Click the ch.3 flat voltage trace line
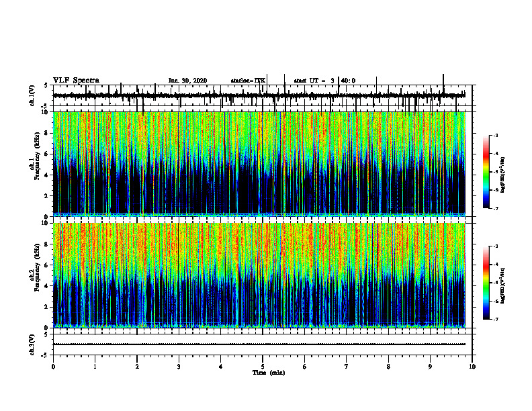Image resolution: width=532 pixels, height=411 pixels. click(x=259, y=345)
